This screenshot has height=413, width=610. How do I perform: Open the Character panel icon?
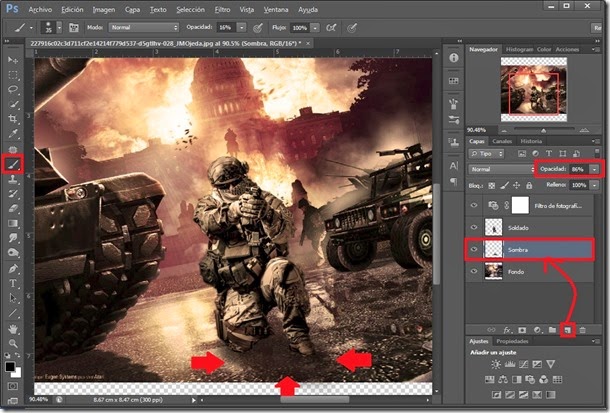coord(454,166)
